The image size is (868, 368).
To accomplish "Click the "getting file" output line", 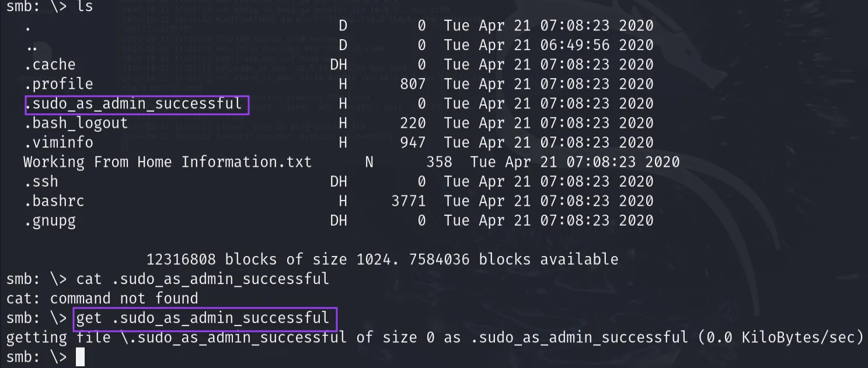I will tap(434, 338).
